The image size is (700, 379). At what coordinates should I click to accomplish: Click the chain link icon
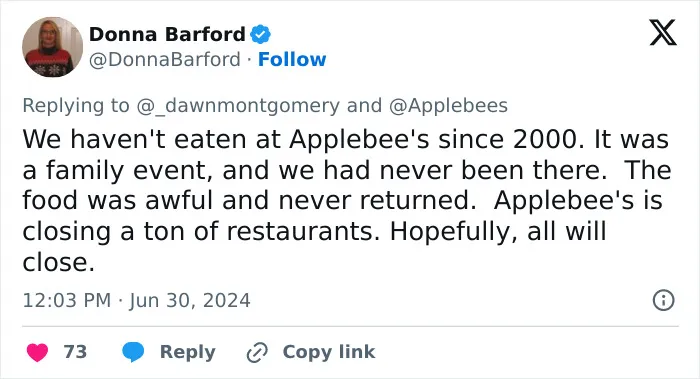(x=257, y=352)
